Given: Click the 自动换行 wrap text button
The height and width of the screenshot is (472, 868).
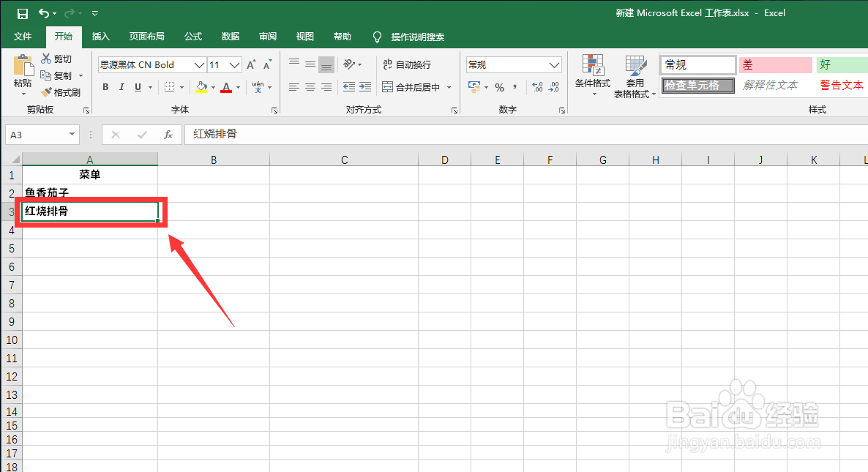Looking at the screenshot, I should pyautogui.click(x=407, y=64).
